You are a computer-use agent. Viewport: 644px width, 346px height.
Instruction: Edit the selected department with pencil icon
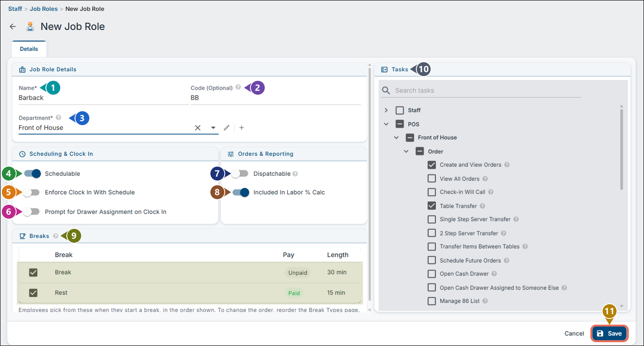(226, 128)
